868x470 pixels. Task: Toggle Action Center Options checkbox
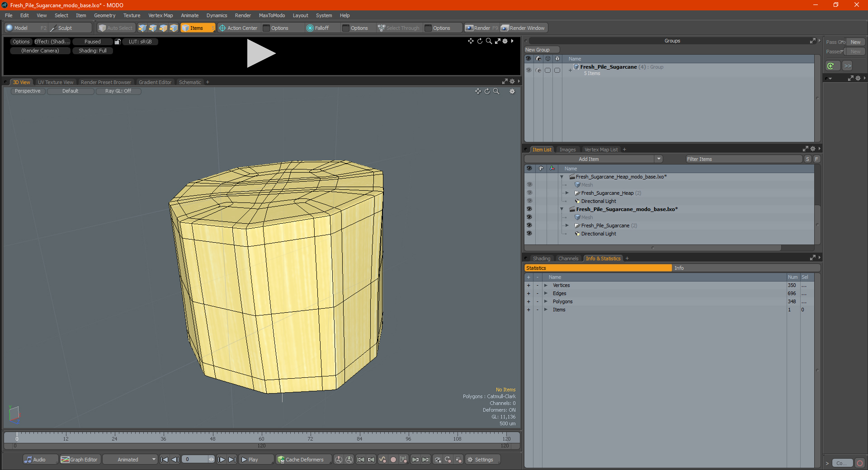tap(267, 28)
